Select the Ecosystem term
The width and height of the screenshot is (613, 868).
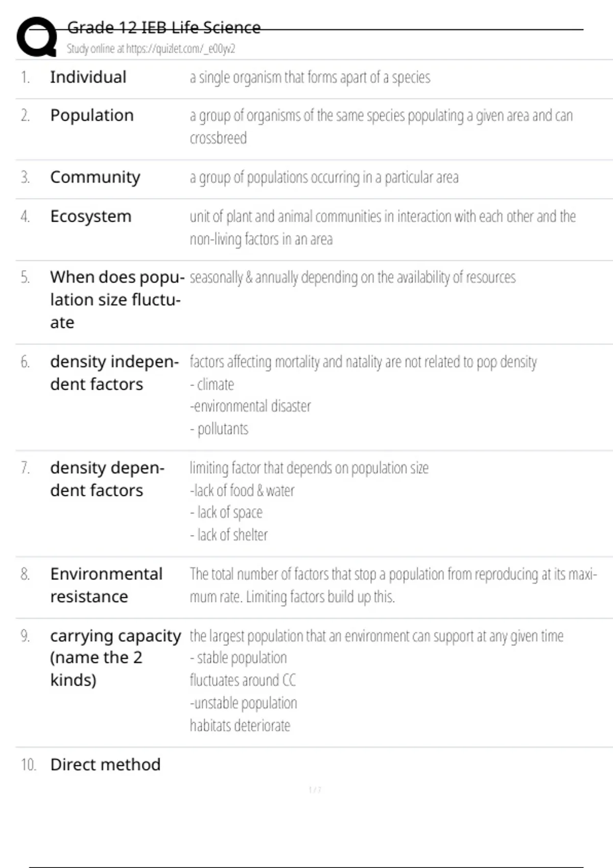[x=91, y=216]
